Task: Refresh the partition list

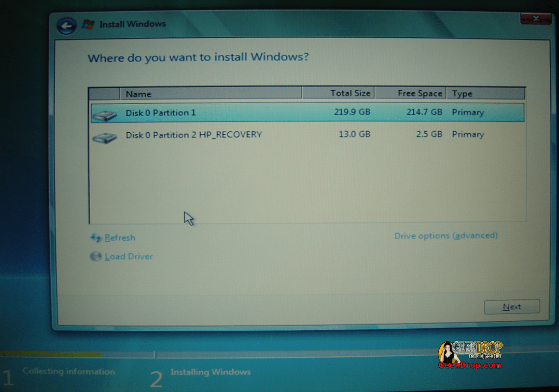Action: pos(120,237)
